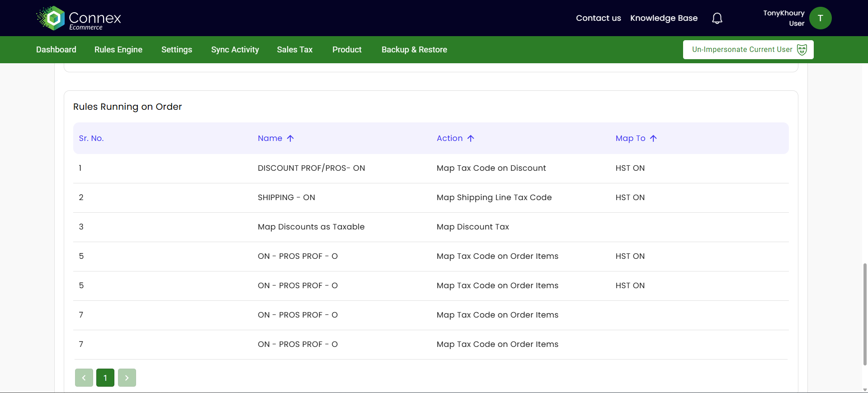
Task: Click the green user avatar T
Action: coord(820,18)
